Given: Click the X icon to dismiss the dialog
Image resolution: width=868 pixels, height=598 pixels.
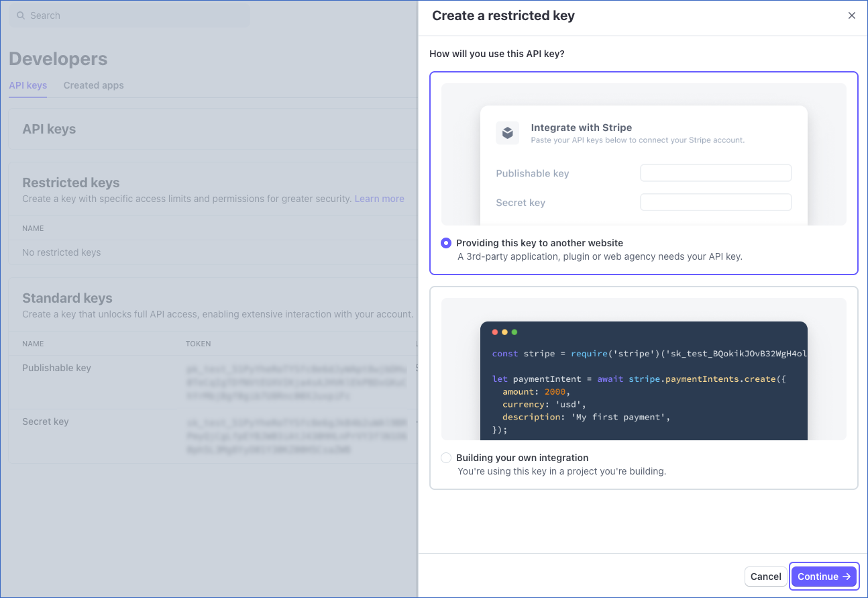Looking at the screenshot, I should click(851, 15).
